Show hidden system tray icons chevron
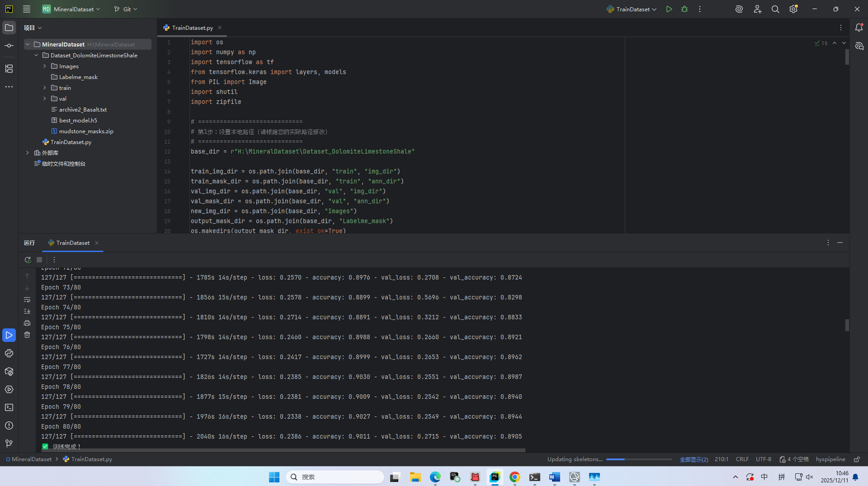This screenshot has width=868, height=486. (736, 477)
